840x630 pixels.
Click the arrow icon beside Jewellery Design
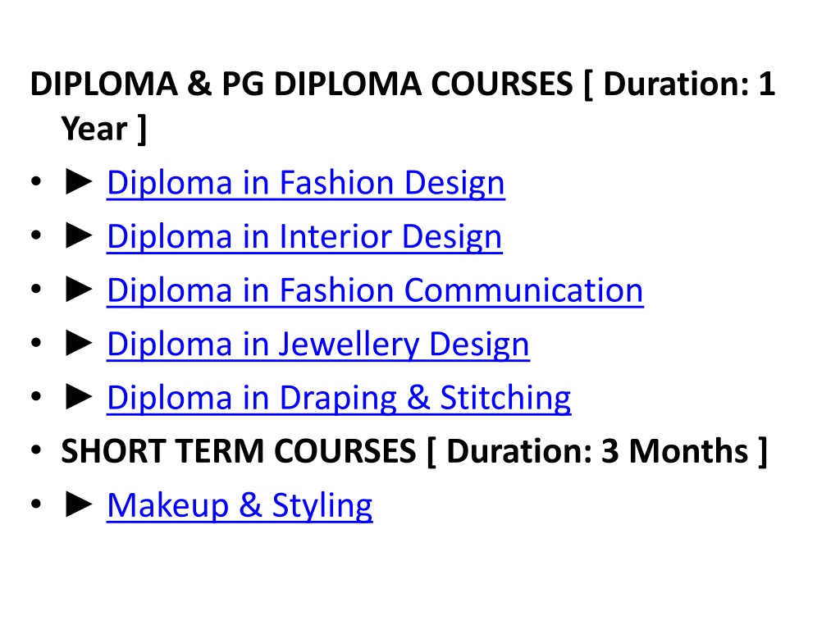click(x=78, y=343)
